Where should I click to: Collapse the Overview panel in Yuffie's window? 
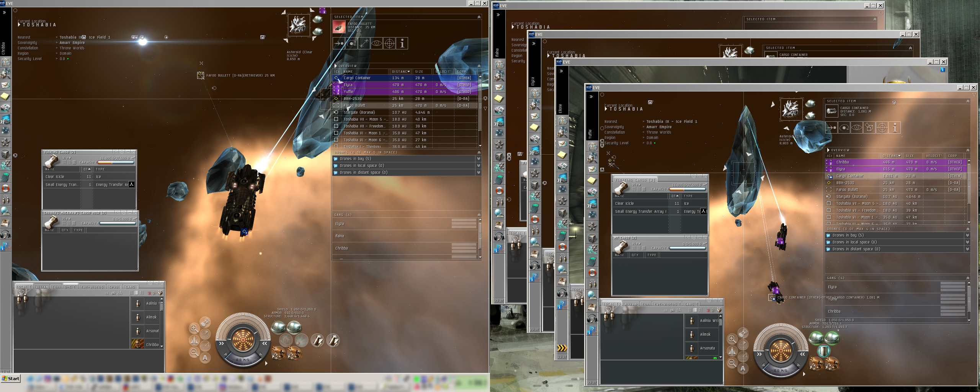[968, 150]
